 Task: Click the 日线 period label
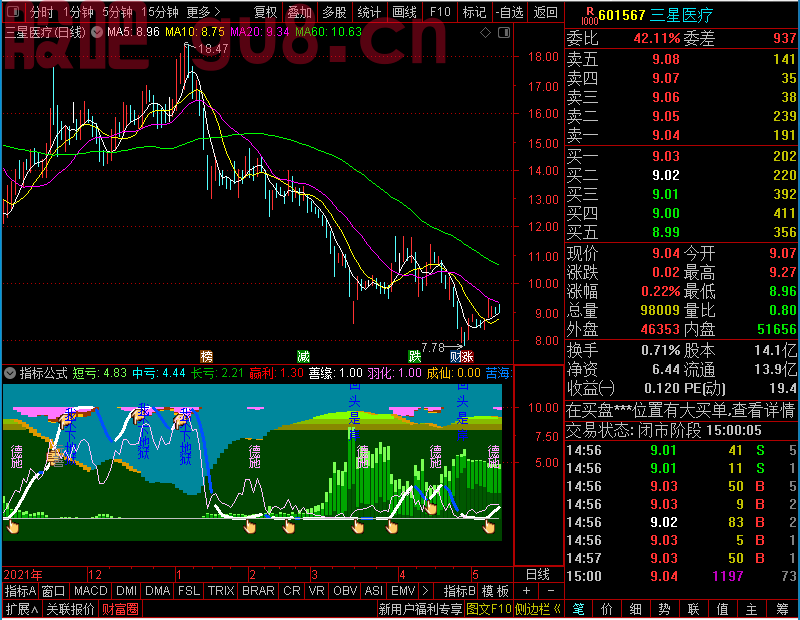538,575
